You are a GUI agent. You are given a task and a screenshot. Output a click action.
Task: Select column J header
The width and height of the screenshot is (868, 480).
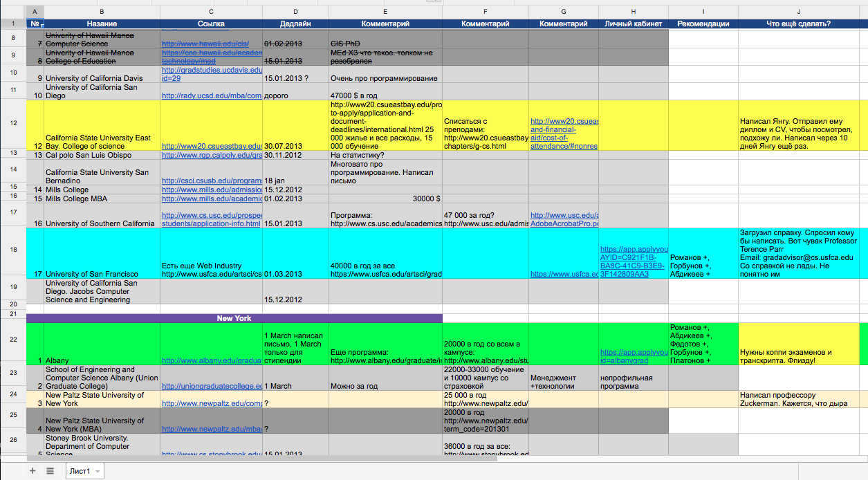[x=798, y=12]
